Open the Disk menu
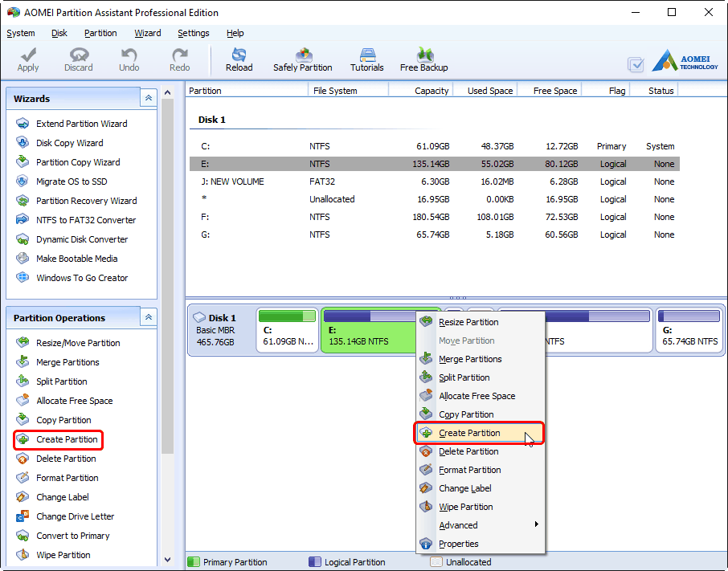The width and height of the screenshot is (728, 571). tap(59, 33)
